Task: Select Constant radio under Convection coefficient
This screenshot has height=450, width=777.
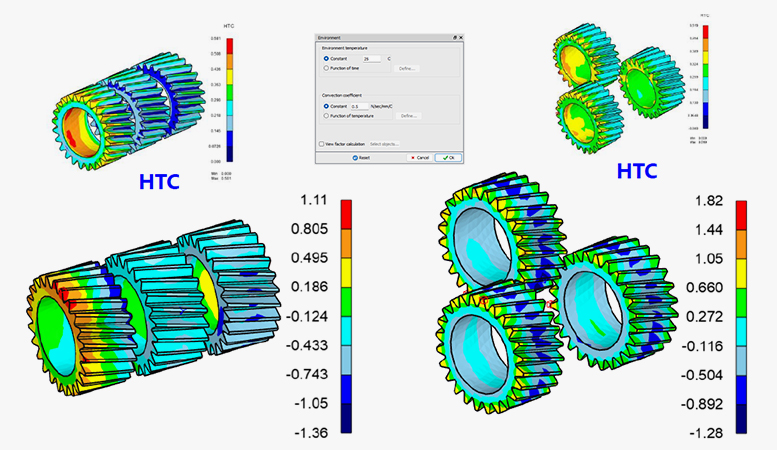Action: tap(326, 106)
